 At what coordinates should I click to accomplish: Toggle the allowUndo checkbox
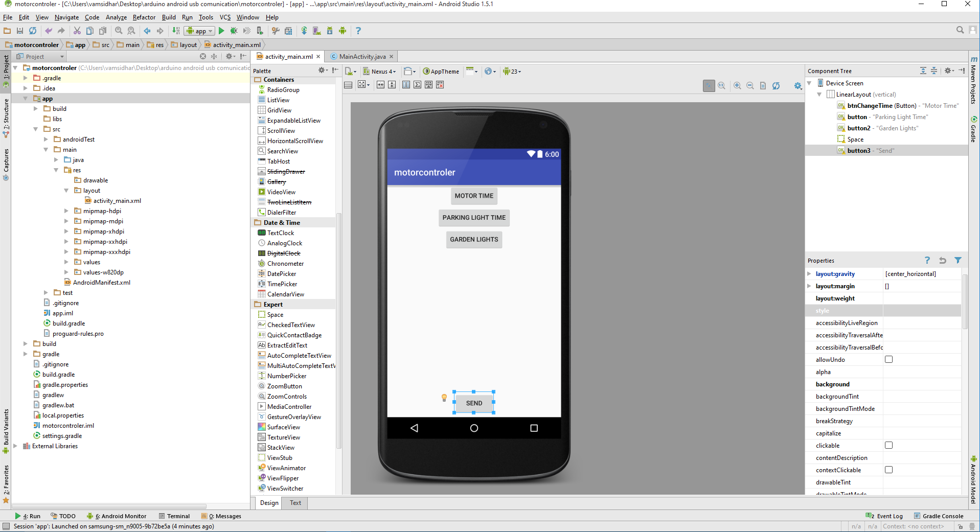pos(889,359)
